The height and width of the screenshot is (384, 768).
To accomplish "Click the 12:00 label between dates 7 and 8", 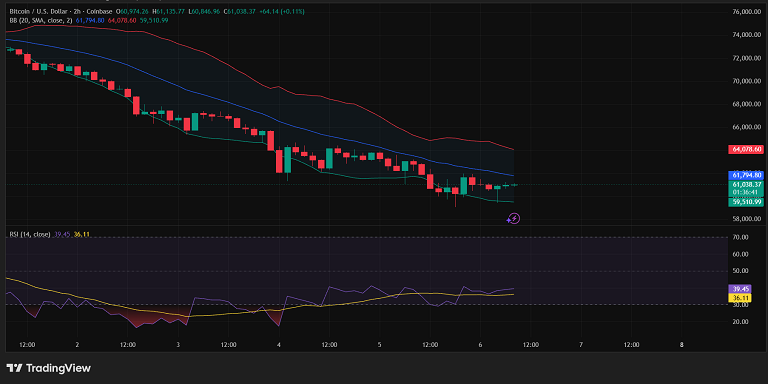I will tap(631, 345).
